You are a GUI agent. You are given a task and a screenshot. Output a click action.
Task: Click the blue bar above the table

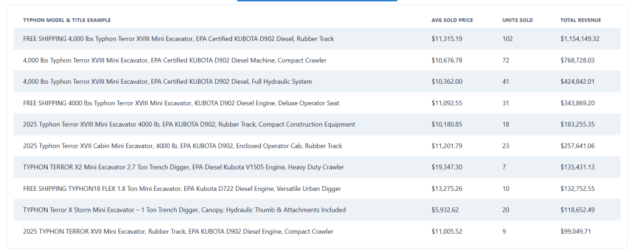317,1
